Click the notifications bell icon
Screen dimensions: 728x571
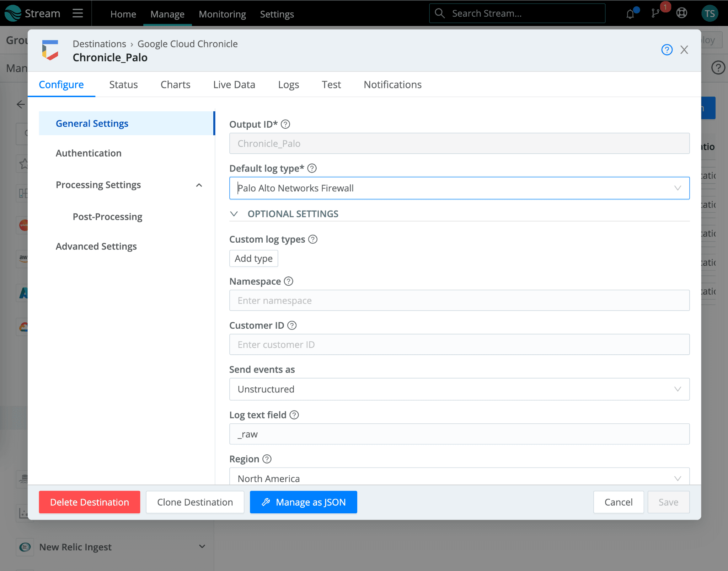(630, 14)
